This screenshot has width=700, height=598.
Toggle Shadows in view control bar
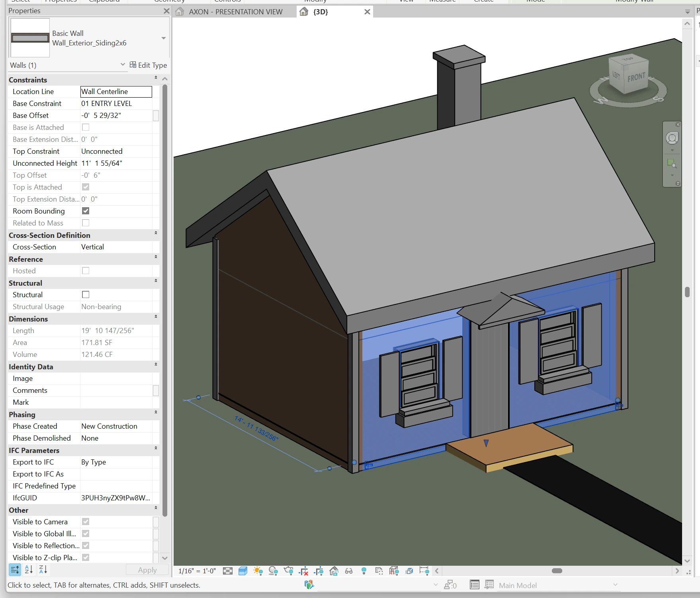point(273,571)
